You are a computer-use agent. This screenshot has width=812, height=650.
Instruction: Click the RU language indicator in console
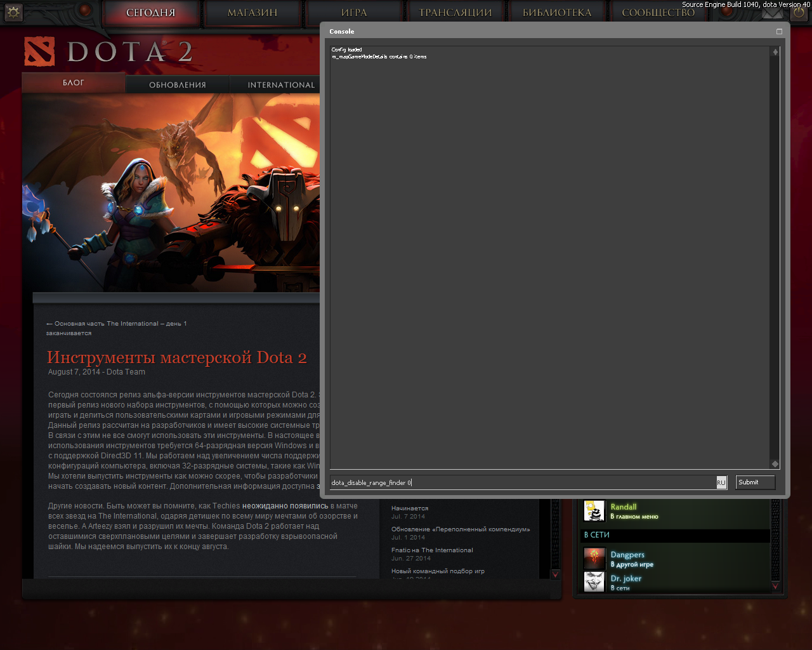721,482
